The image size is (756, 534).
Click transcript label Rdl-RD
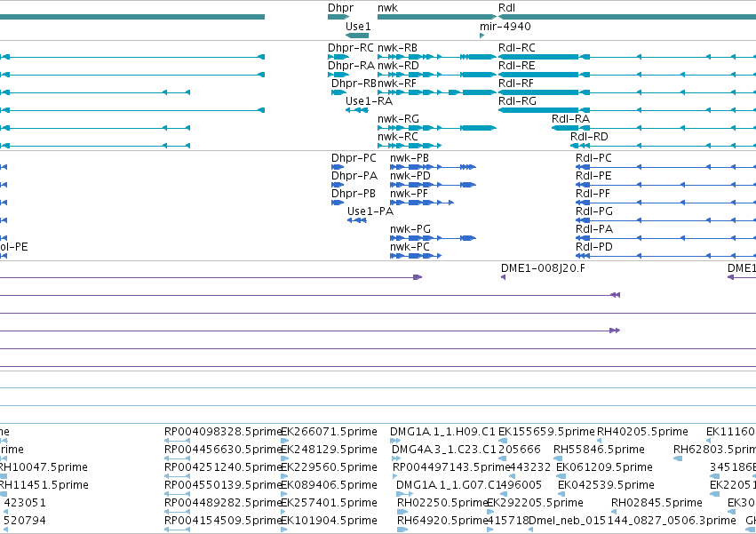(589, 137)
